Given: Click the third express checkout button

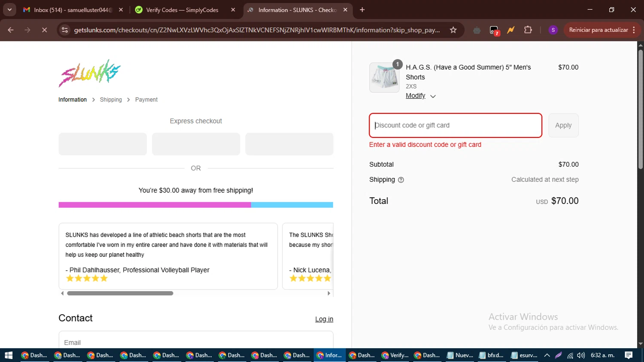Looking at the screenshot, I should point(289,144).
